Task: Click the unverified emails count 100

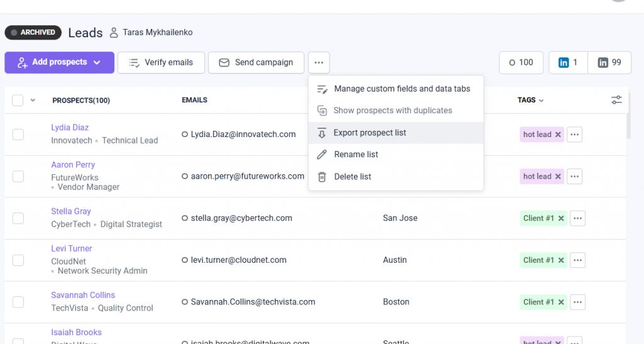Action: [x=521, y=62]
